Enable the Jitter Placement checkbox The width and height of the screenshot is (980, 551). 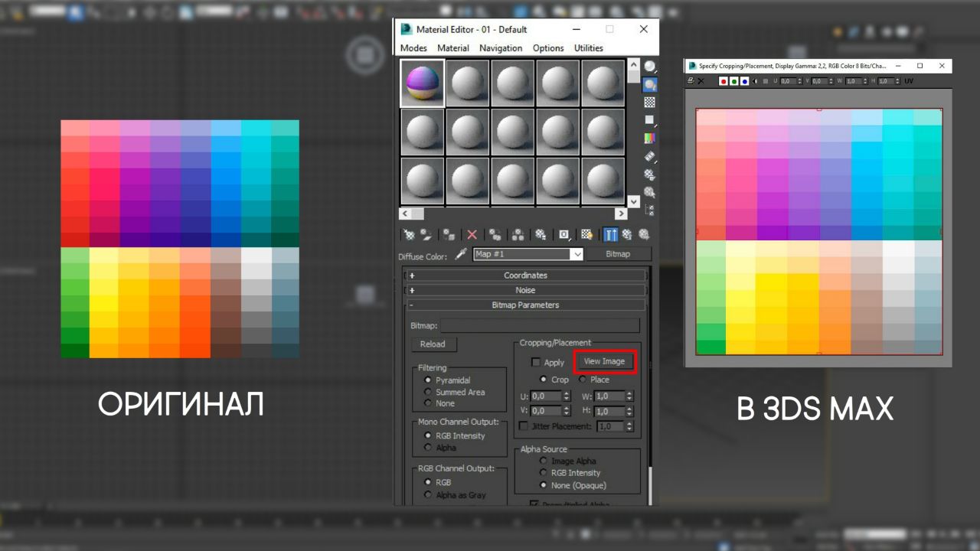(524, 426)
